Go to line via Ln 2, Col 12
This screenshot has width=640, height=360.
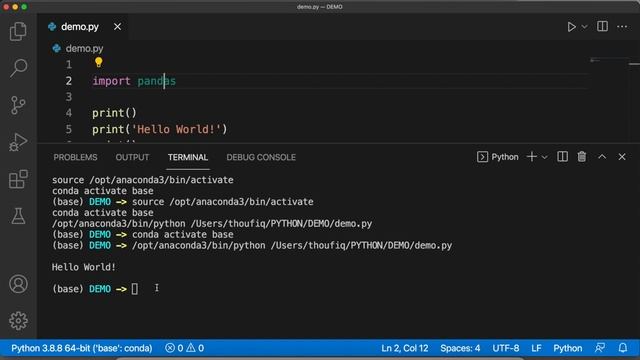[x=405, y=348]
